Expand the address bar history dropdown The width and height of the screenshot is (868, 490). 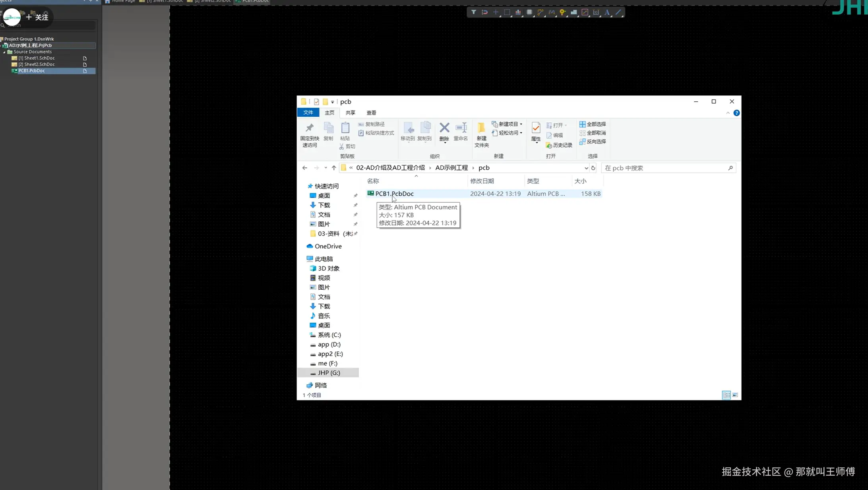(586, 168)
